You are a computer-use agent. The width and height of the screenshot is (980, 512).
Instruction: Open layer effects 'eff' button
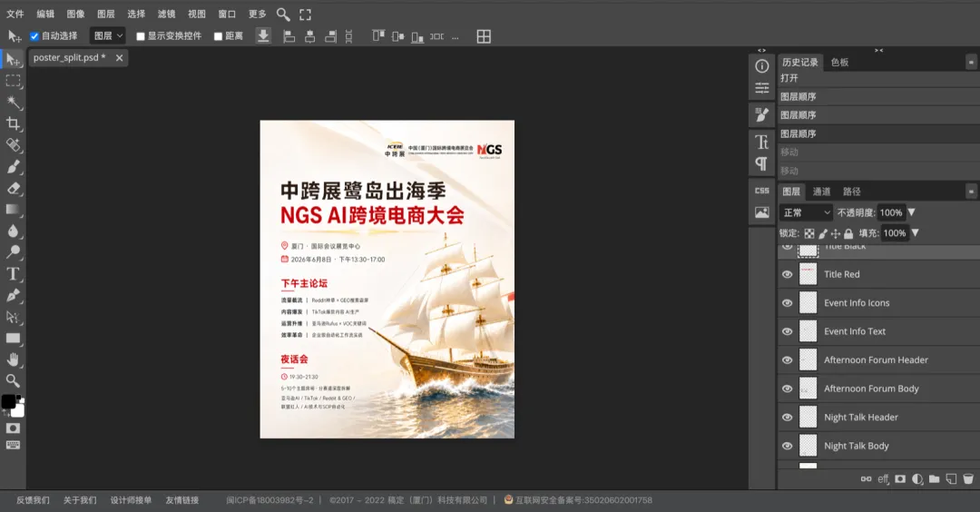(x=883, y=479)
